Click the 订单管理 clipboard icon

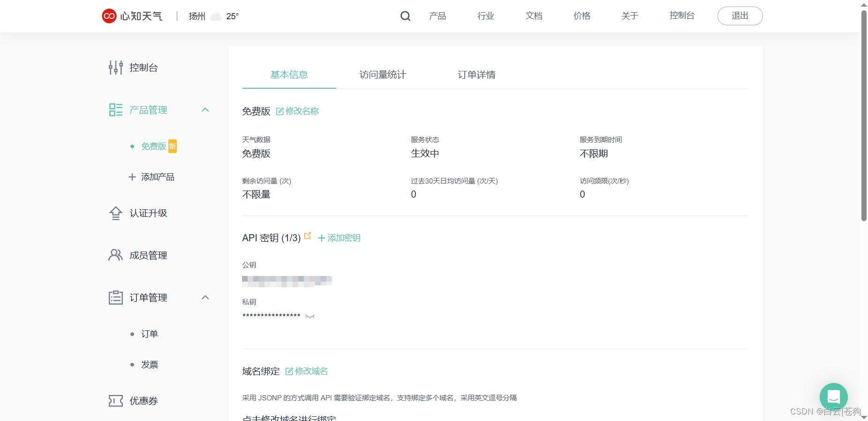(x=116, y=297)
